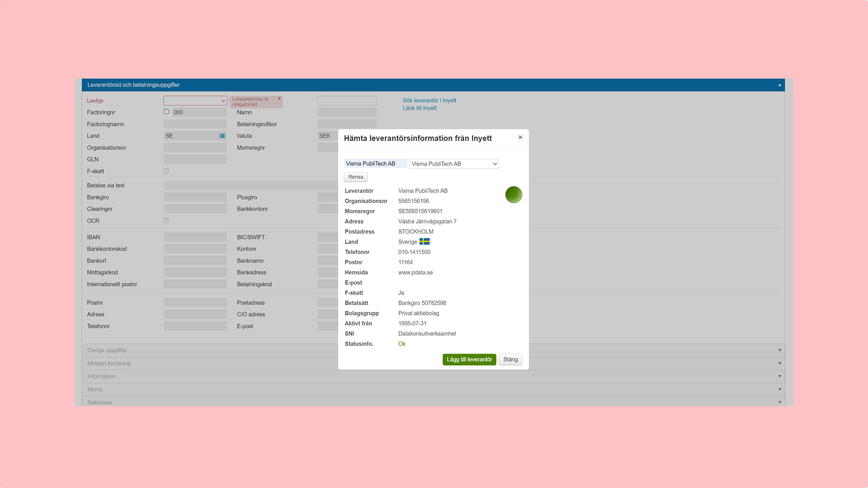Open the Land lookup list icon
868x488 pixels.
tap(222, 136)
